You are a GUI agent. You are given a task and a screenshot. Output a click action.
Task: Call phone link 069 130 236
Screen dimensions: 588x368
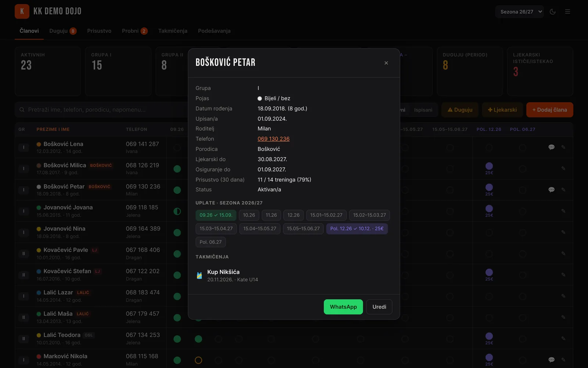[x=273, y=139]
